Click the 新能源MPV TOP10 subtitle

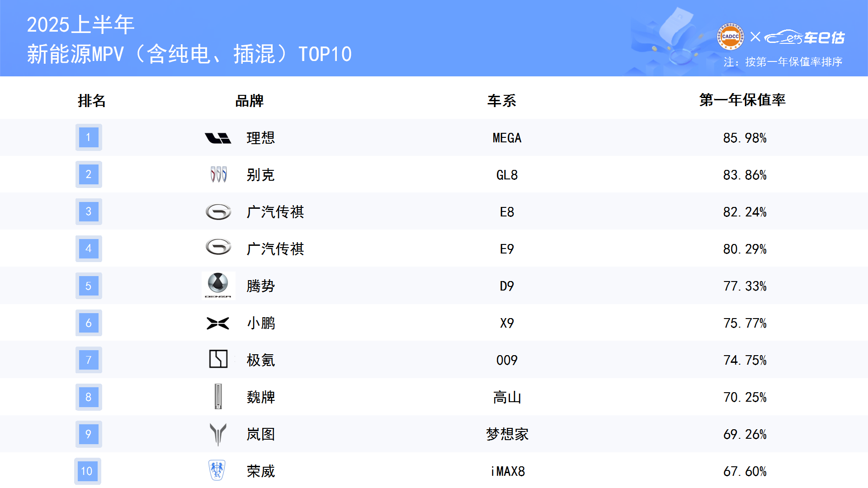click(x=189, y=54)
